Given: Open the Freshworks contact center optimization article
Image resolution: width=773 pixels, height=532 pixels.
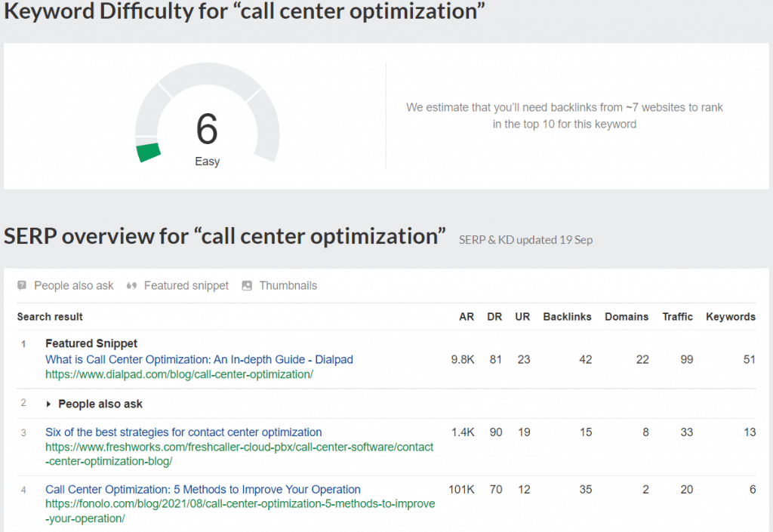Looking at the screenshot, I should click(181, 432).
